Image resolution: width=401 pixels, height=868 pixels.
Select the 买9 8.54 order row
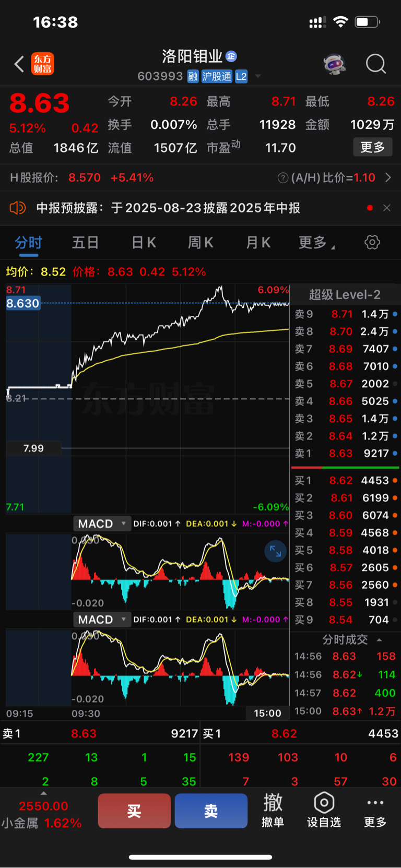point(346,620)
